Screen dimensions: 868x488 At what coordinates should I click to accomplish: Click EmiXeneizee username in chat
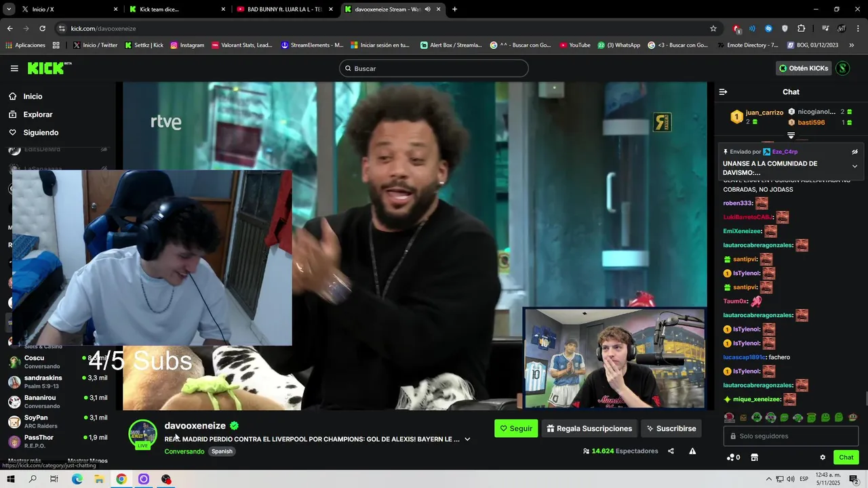[x=743, y=231]
